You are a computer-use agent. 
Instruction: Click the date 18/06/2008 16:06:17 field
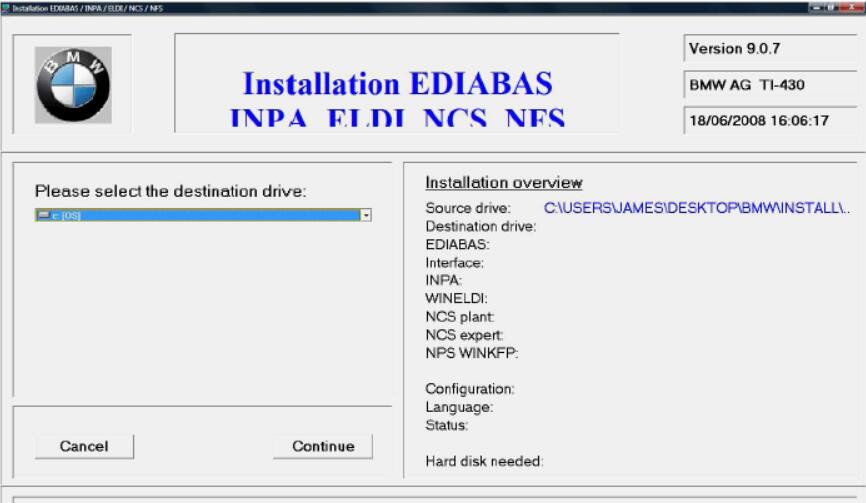770,120
